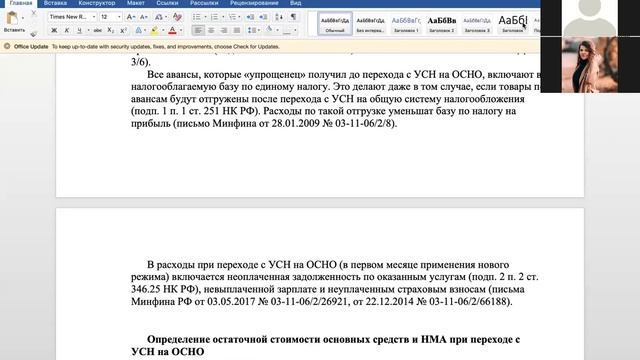Sort text with A-Z icon
Image resolution: width=640 pixels, height=360 pixels.
[279, 17]
